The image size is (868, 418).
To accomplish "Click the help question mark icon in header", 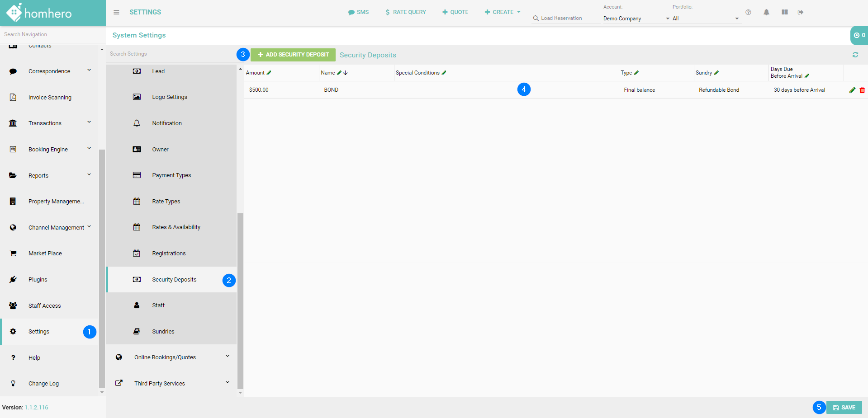I will pyautogui.click(x=748, y=12).
